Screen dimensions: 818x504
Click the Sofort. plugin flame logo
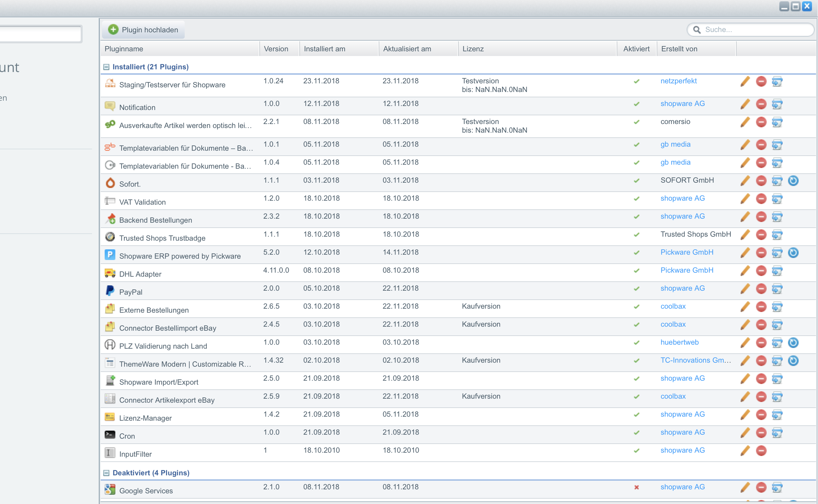(x=110, y=183)
